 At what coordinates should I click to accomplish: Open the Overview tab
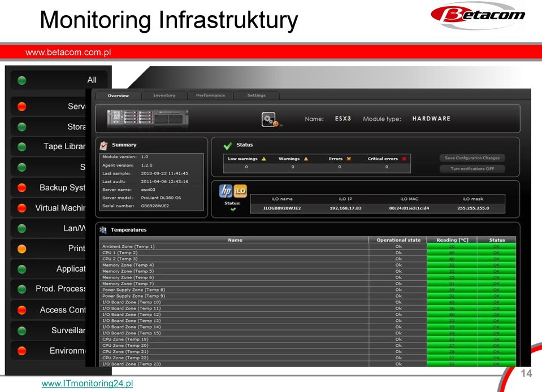[x=118, y=95]
